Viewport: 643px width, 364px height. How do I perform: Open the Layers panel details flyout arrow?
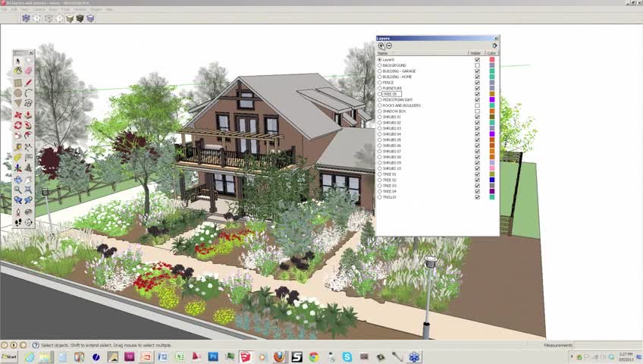tap(494, 46)
